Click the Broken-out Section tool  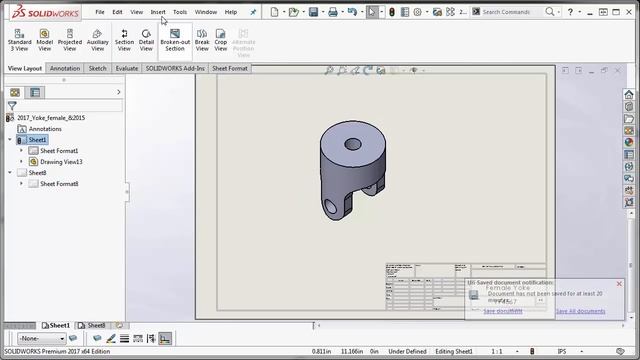click(175, 40)
